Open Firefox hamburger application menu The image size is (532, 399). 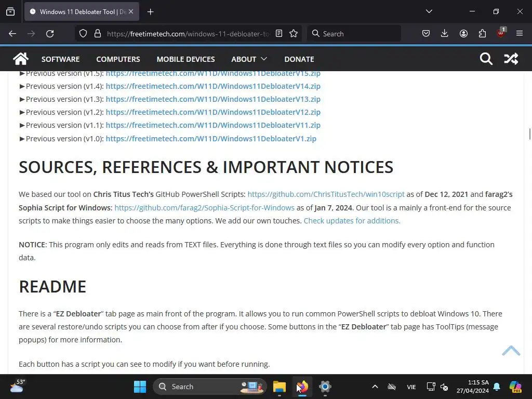tap(520, 34)
